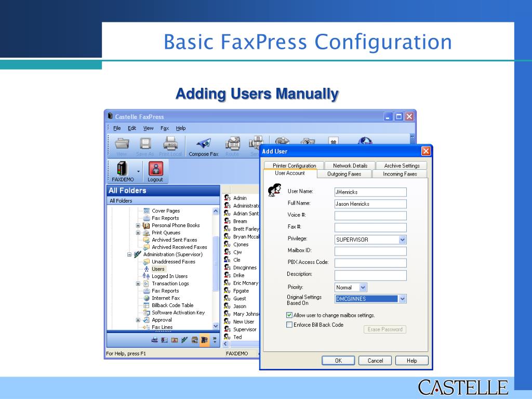
Task: Switch to Network Details tab
Action: 350,166
